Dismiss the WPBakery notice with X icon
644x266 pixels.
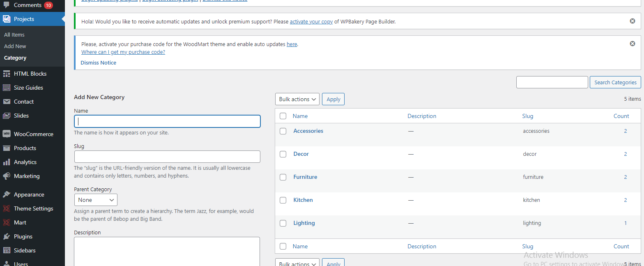pos(632,21)
